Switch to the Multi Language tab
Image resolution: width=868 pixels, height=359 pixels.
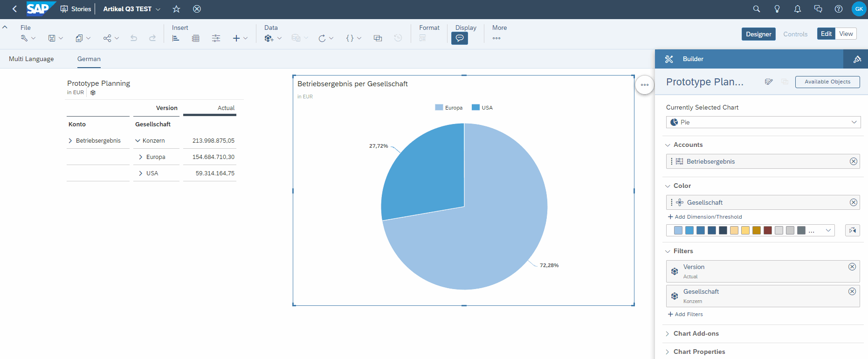(31, 59)
